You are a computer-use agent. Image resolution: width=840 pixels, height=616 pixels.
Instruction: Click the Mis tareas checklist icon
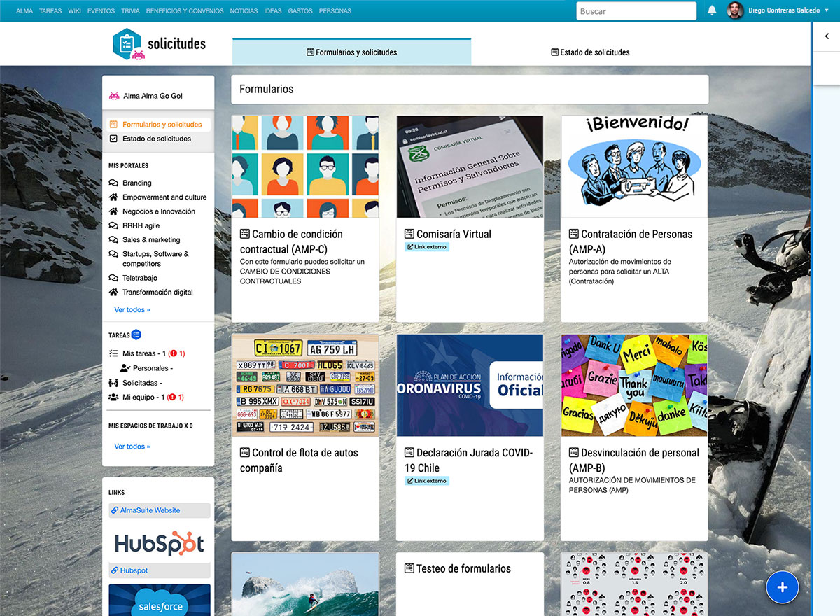(113, 353)
